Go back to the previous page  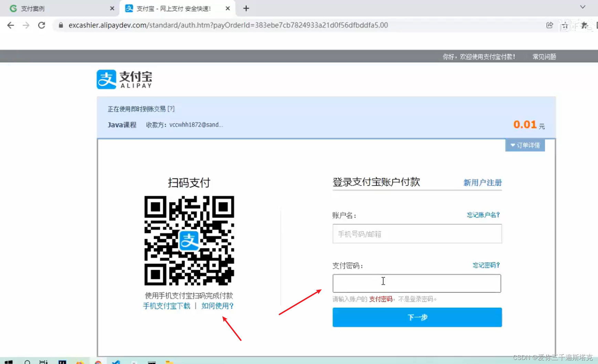(x=11, y=25)
